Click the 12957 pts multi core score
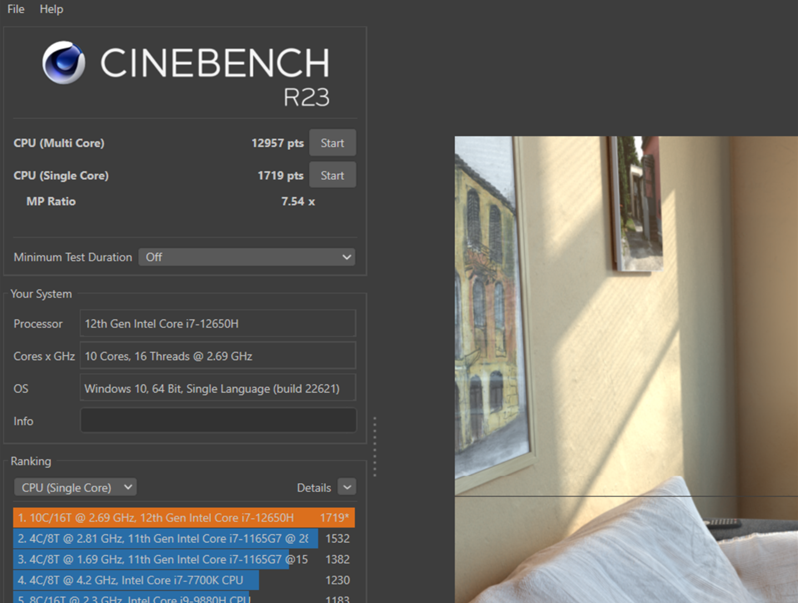The width and height of the screenshot is (798, 603). [277, 143]
